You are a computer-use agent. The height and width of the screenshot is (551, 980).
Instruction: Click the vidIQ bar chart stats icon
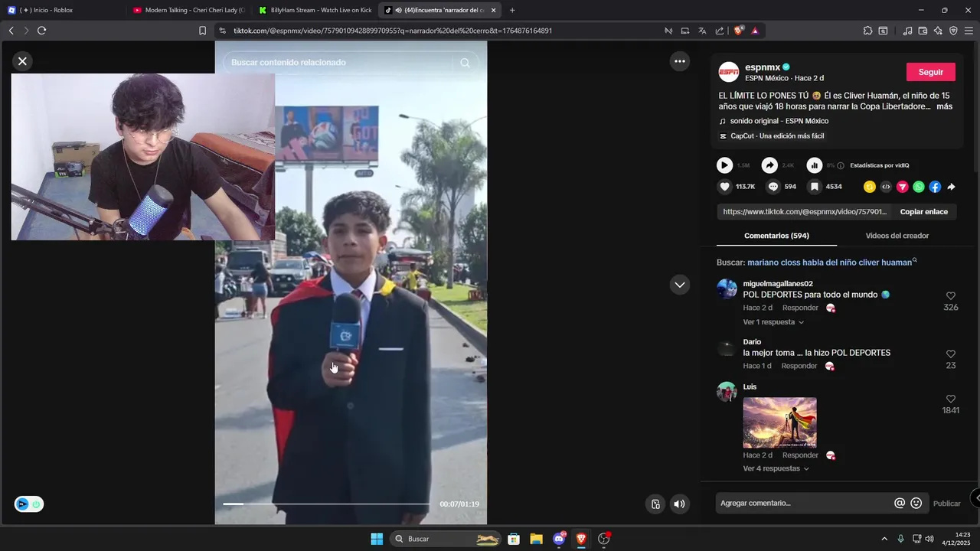(x=815, y=165)
